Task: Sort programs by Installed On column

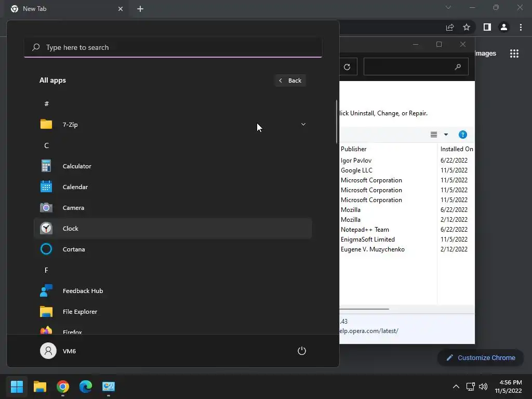Action: [x=456, y=149]
